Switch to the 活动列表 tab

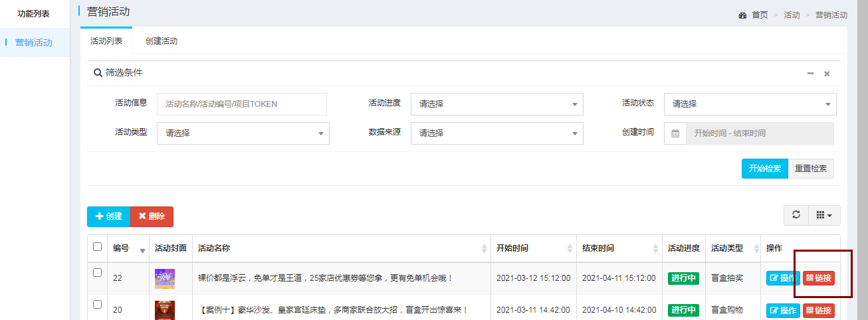[106, 41]
